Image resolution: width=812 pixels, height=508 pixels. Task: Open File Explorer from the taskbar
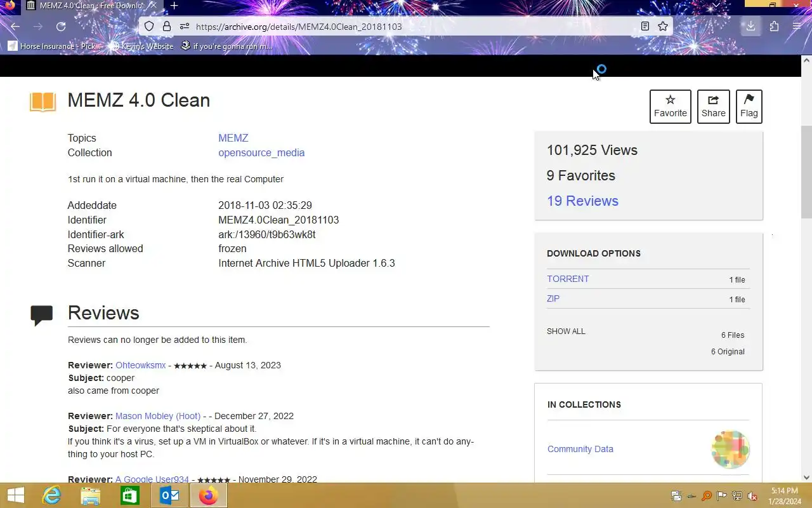click(x=91, y=495)
